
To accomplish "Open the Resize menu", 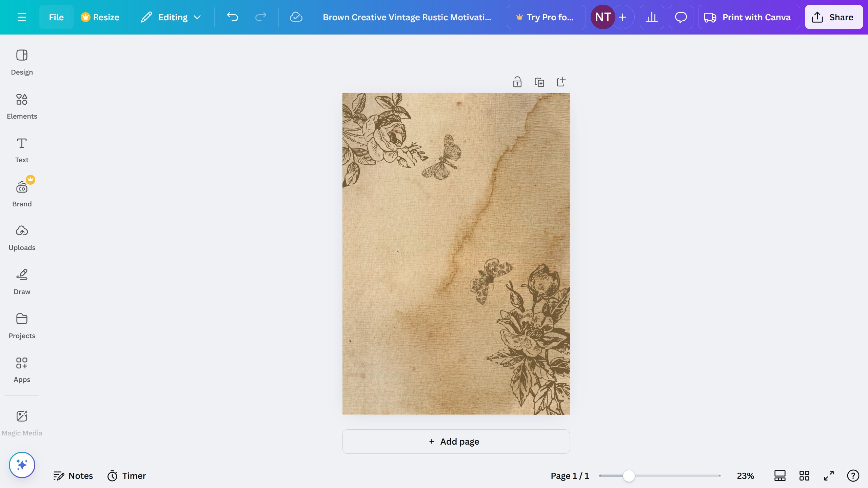I will pyautogui.click(x=100, y=17).
